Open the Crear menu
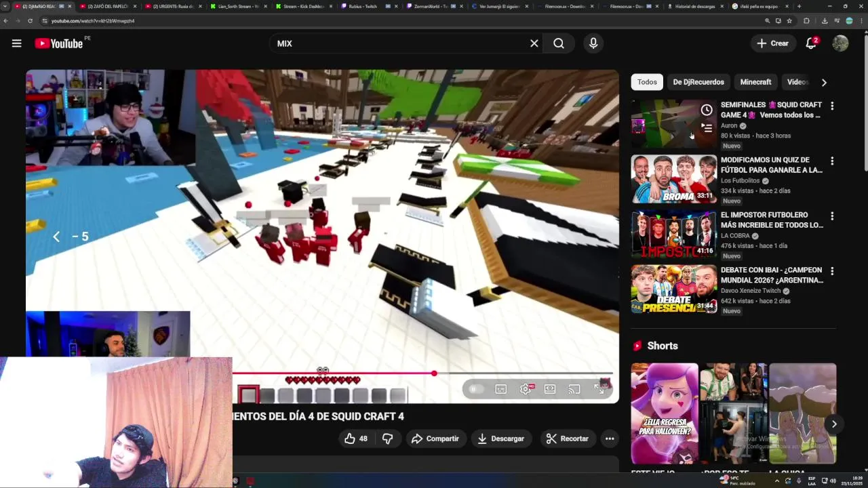868x488 pixels. coord(772,43)
